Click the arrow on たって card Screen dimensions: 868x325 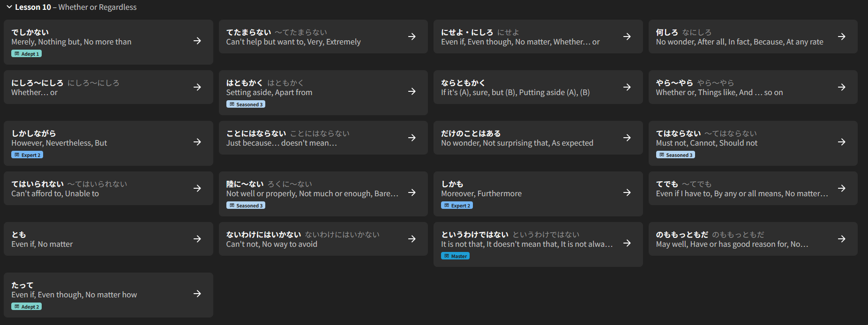click(197, 294)
